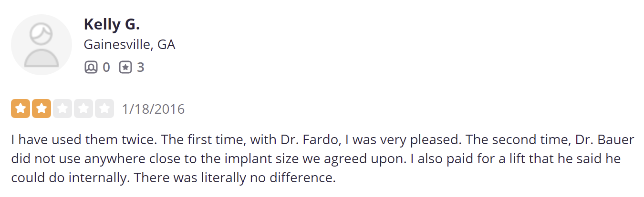Open Kelly G.'s profile avatar
The image size is (644, 197).
pos(42,45)
